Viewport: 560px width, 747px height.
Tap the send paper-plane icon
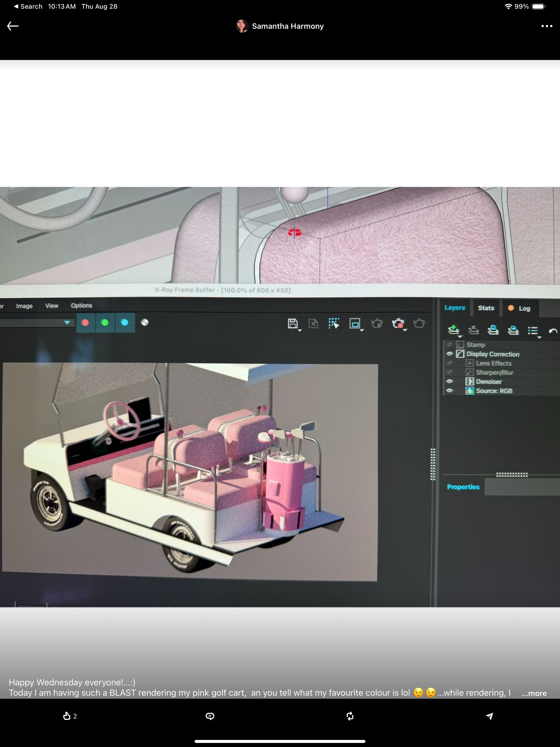point(489,716)
